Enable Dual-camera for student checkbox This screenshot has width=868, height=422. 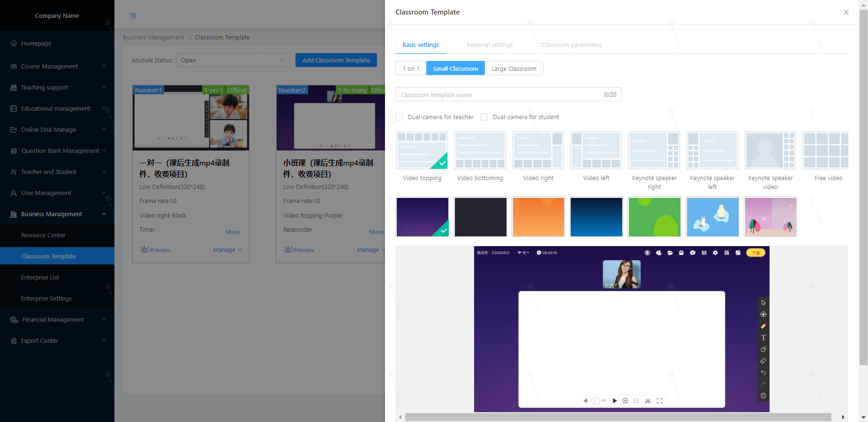point(484,117)
